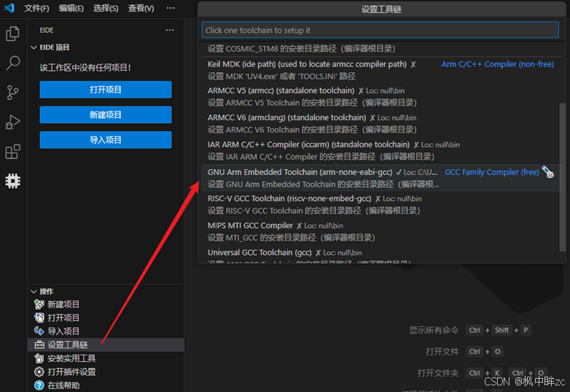Viewport: 570px width, 392px height.
Task: Open the 文件(F) menu
Action: pos(36,8)
